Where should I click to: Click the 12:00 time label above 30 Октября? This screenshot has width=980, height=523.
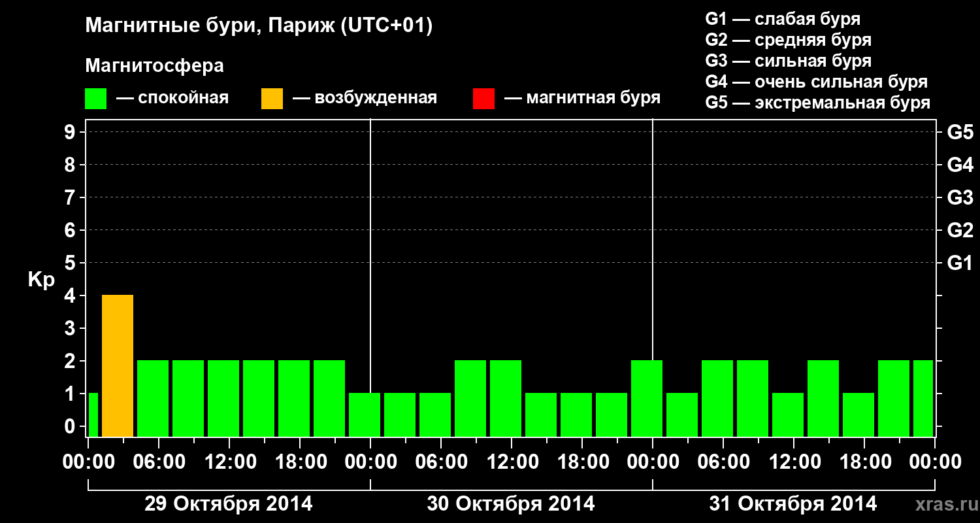[512, 462]
